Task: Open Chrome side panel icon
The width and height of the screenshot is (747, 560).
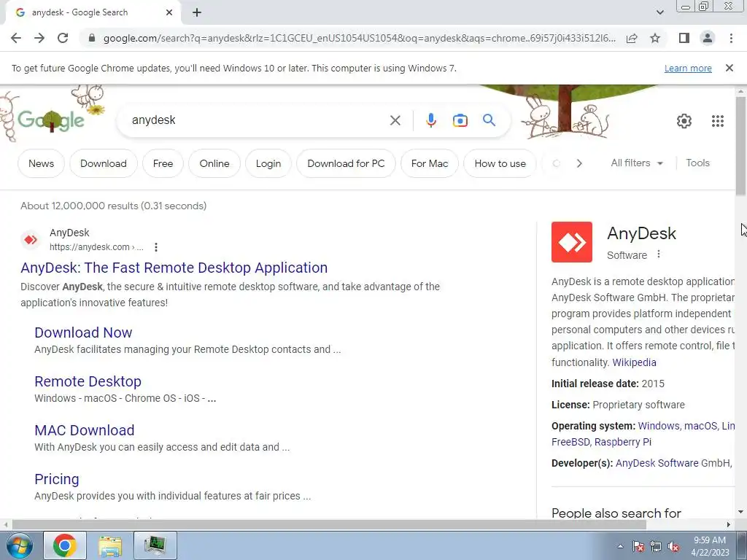Action: 684,38
